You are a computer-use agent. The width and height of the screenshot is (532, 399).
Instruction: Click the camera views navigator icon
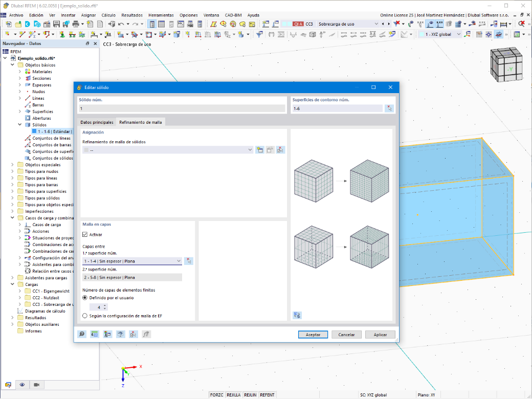[37, 385]
